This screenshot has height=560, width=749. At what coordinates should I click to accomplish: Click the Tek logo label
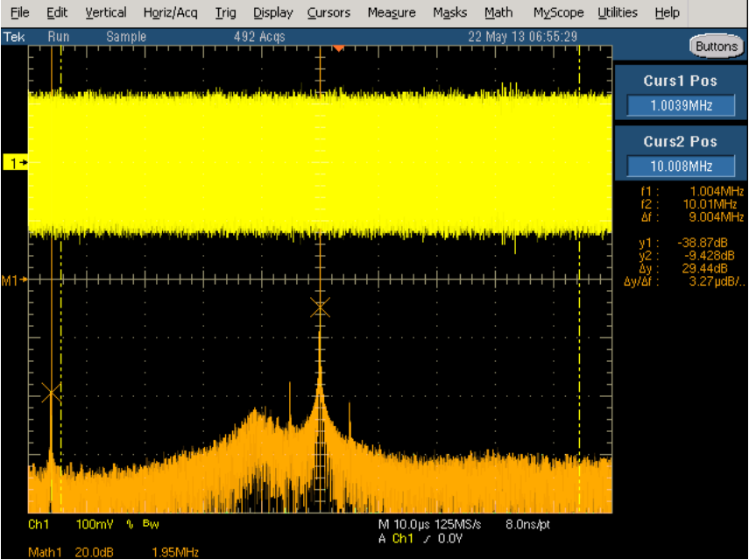14,37
